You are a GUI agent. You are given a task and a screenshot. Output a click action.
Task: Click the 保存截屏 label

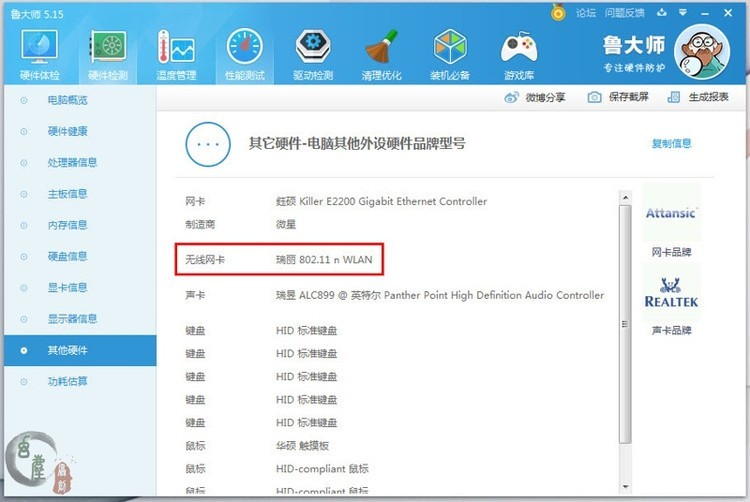[x=629, y=97]
